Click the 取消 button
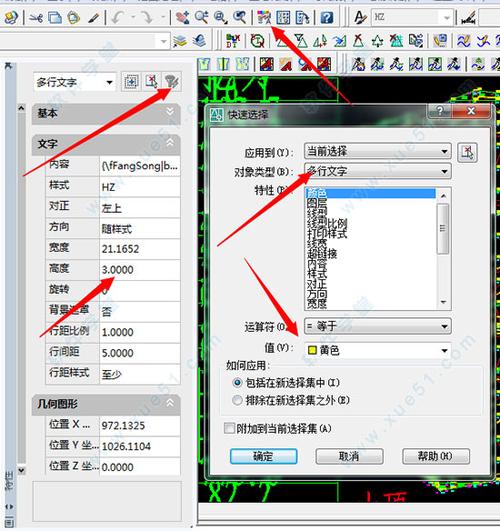 [349, 456]
